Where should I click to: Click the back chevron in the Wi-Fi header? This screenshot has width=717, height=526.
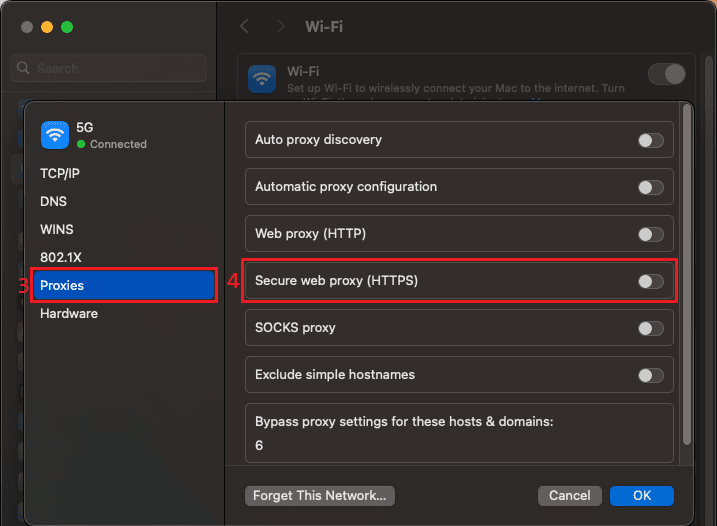coord(245,27)
